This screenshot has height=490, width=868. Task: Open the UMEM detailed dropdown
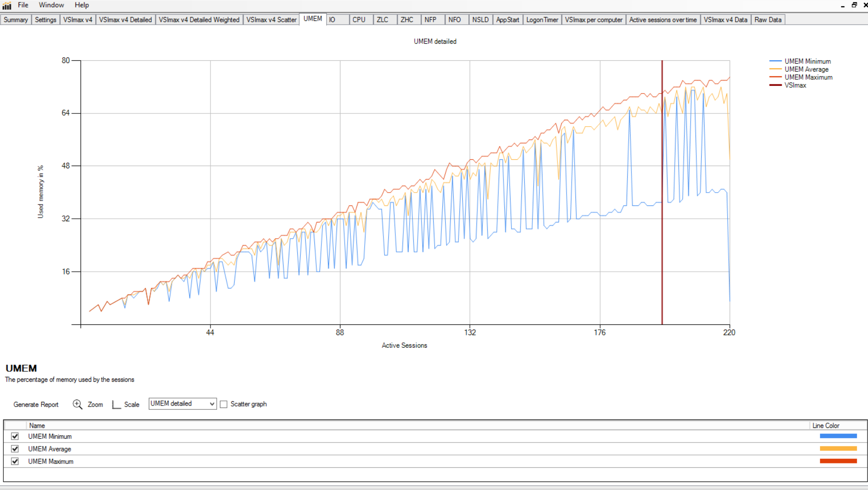(183, 404)
